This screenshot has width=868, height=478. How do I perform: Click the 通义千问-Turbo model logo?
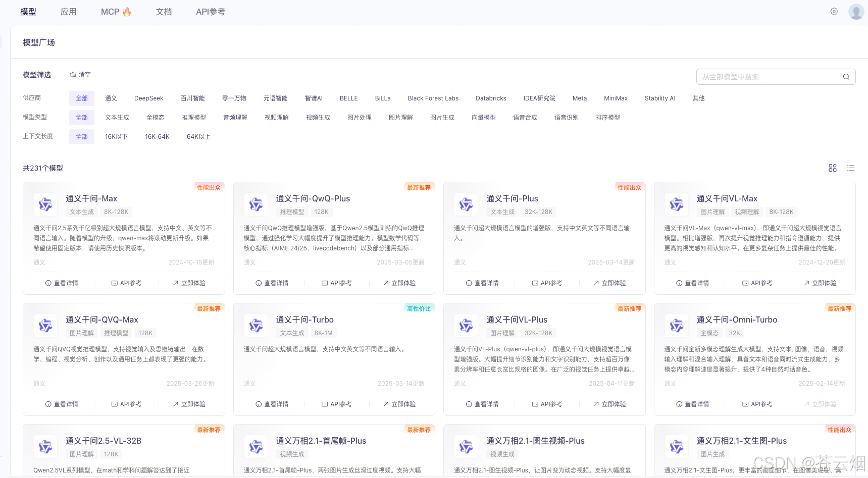[256, 326]
